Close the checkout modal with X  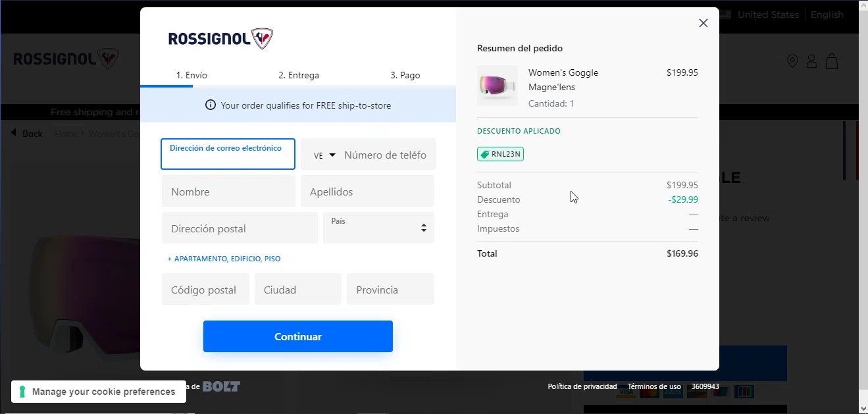coord(703,23)
